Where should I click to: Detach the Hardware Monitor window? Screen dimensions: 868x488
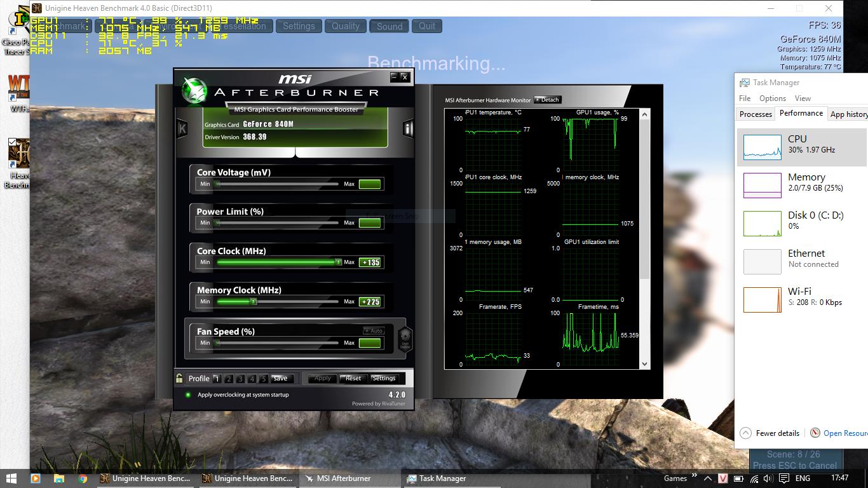547,100
